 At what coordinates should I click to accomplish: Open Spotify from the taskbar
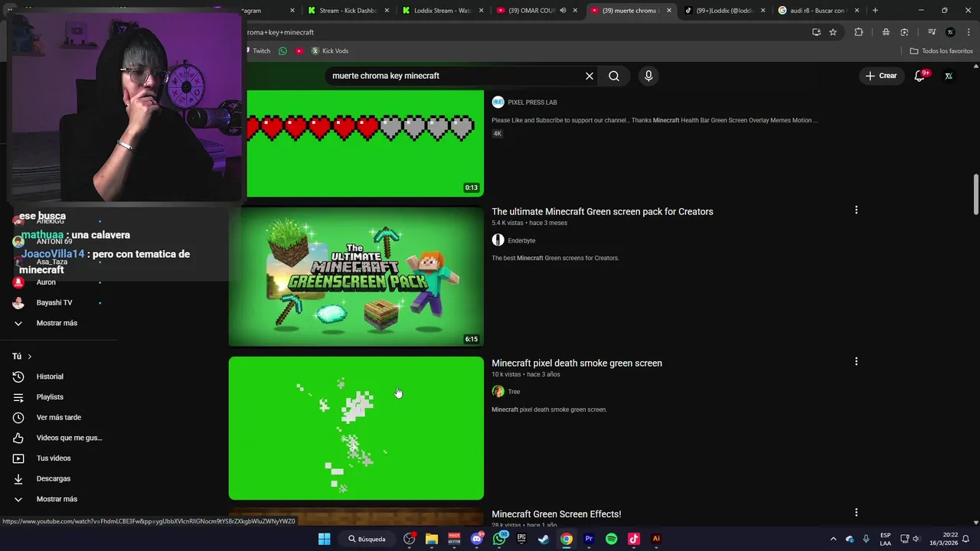[x=611, y=539]
